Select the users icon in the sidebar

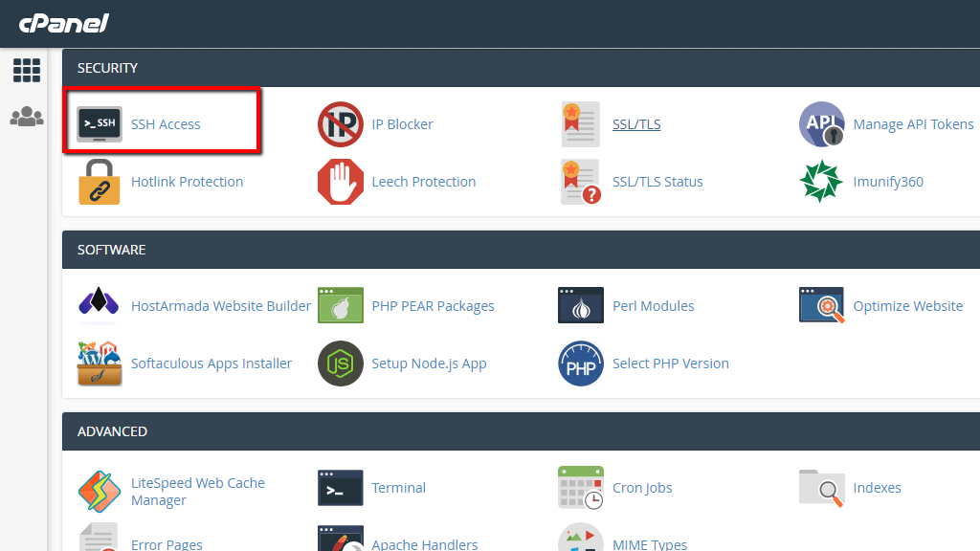(27, 117)
